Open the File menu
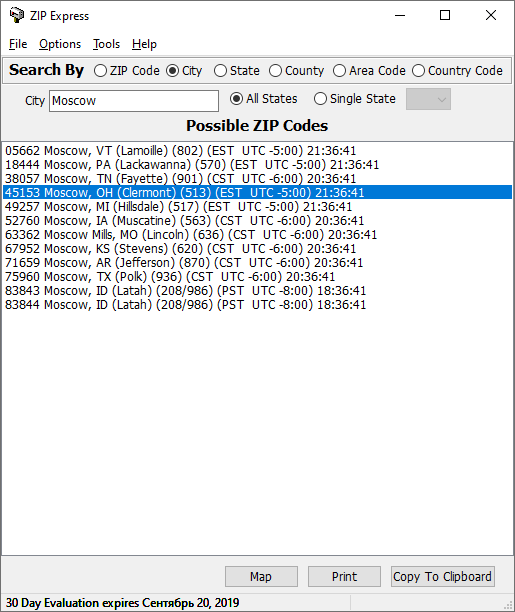Image resolution: width=515 pixels, height=612 pixels. (x=18, y=44)
